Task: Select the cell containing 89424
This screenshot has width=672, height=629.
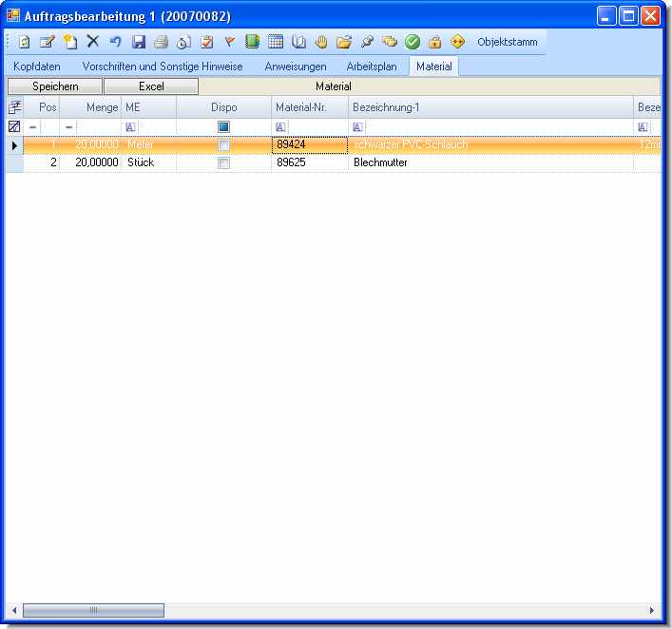Action: point(310,144)
